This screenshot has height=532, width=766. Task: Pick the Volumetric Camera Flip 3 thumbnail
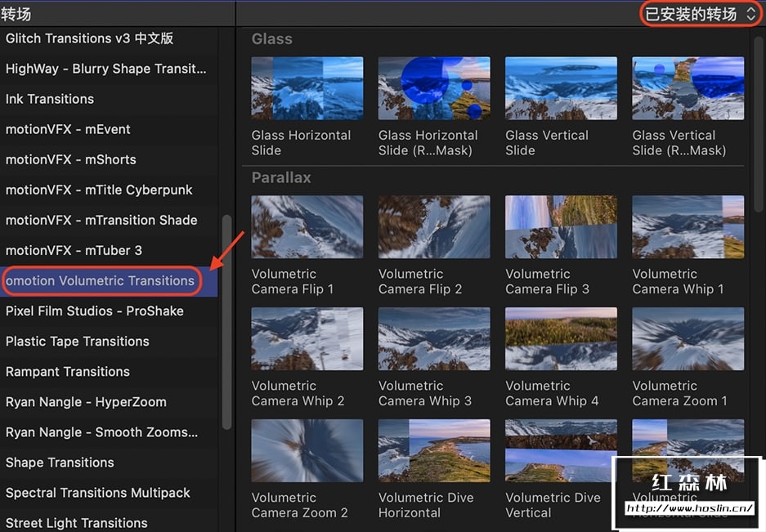[x=562, y=227]
